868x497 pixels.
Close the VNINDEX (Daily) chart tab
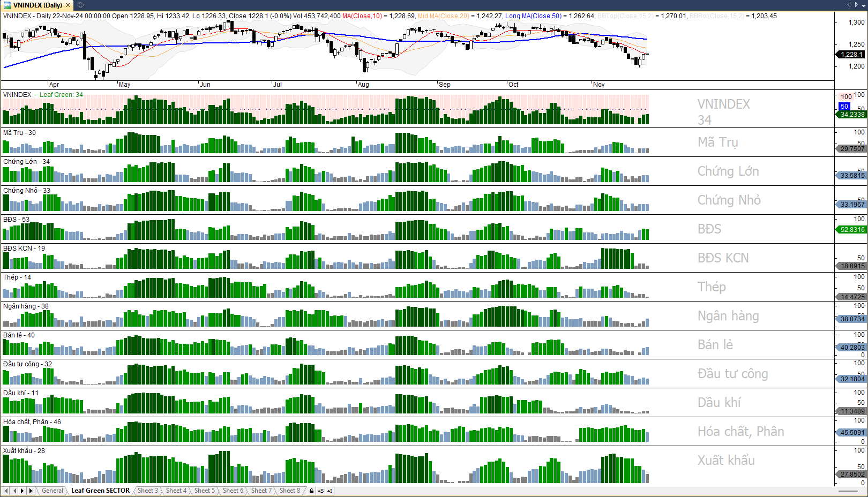[68, 5]
